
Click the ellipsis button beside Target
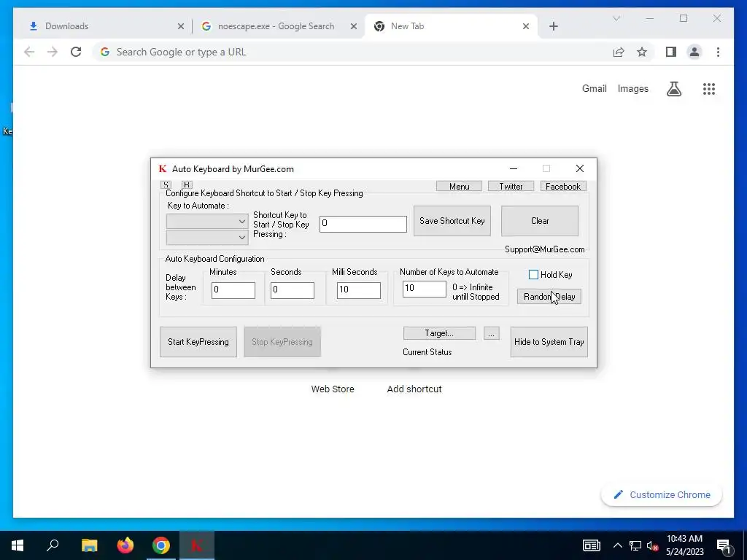coord(491,333)
